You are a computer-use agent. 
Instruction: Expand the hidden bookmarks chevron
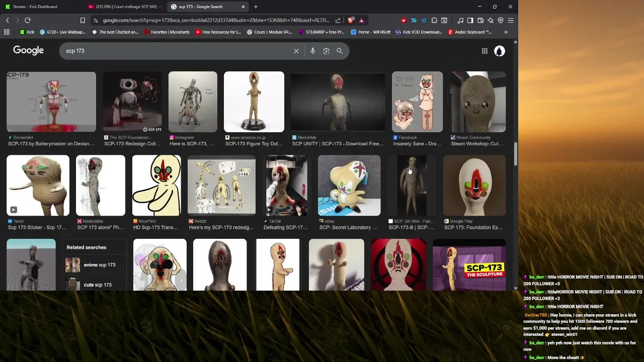click(x=506, y=32)
